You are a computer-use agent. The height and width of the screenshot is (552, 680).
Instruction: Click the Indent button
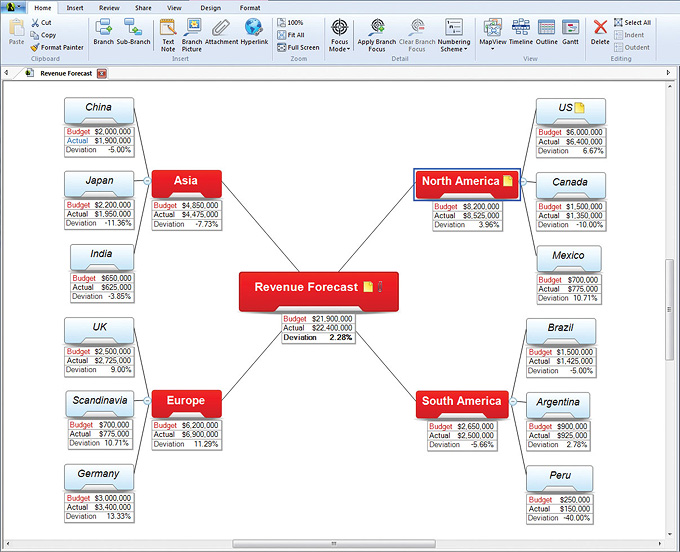coord(629,35)
